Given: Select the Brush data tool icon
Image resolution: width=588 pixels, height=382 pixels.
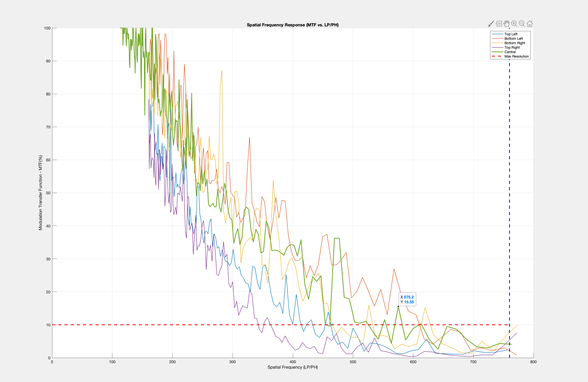Looking at the screenshot, I should [x=491, y=24].
